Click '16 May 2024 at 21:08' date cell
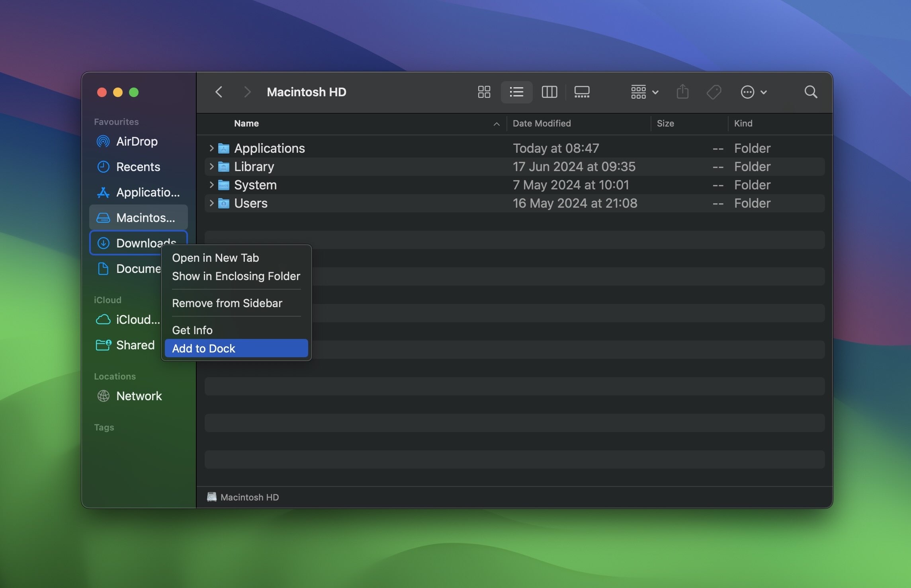 tap(575, 203)
